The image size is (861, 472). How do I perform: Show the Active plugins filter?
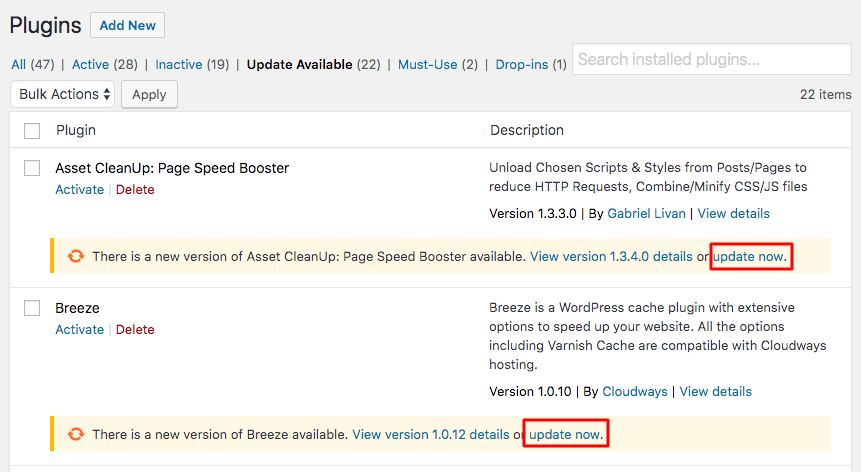point(90,64)
